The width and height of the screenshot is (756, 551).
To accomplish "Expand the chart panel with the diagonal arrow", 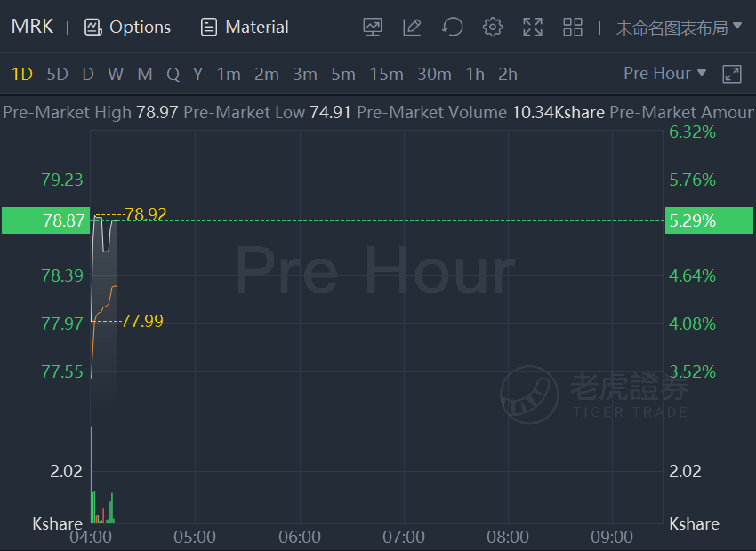I will [x=732, y=74].
